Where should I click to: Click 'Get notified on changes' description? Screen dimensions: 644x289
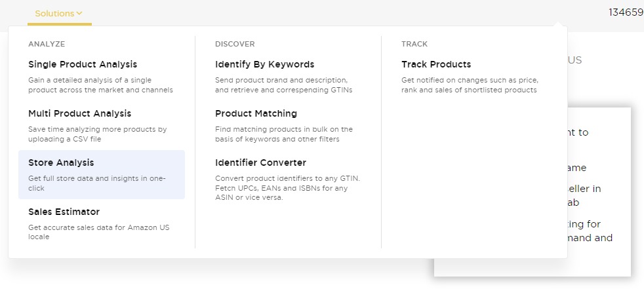[x=469, y=85]
